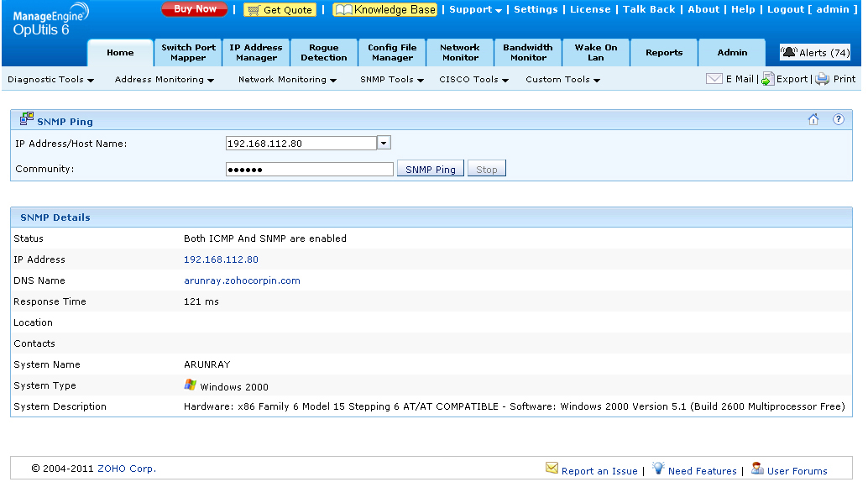Image resolution: width=868 pixels, height=482 pixels.
Task: Open the ZOHO Corp. footer link
Action: coord(127,469)
